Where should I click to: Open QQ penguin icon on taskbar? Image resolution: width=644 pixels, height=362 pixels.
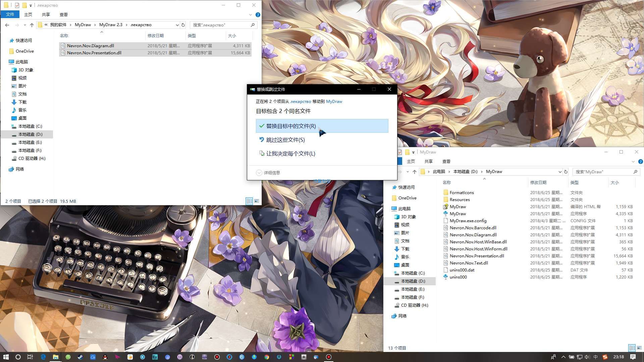tap(105, 357)
